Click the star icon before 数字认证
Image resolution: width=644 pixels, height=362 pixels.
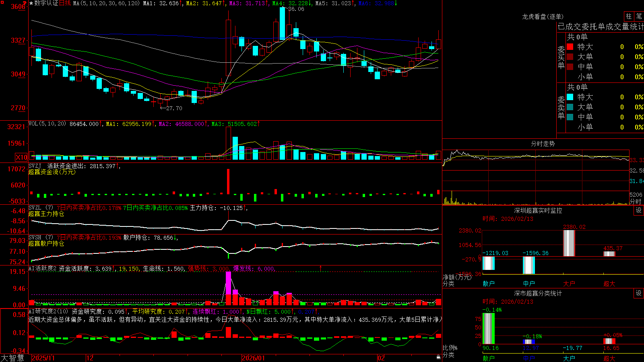31,3
